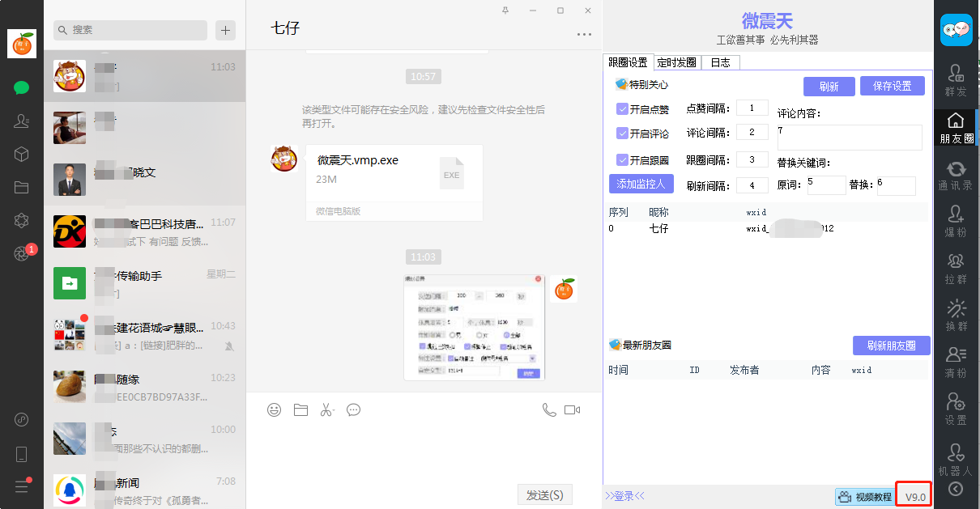The width and height of the screenshot is (980, 509).
Task: Open WeChat contacts icon in left sidebar
Action: (x=22, y=121)
